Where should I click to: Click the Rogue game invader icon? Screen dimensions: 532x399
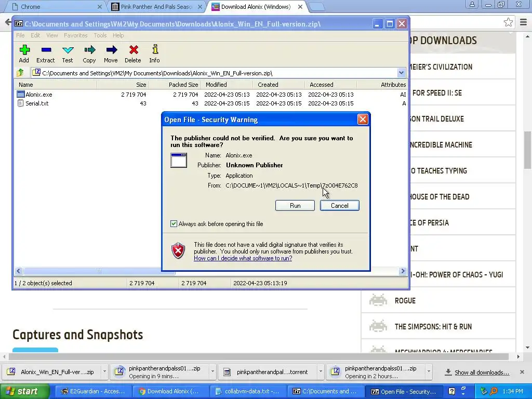[x=378, y=300]
